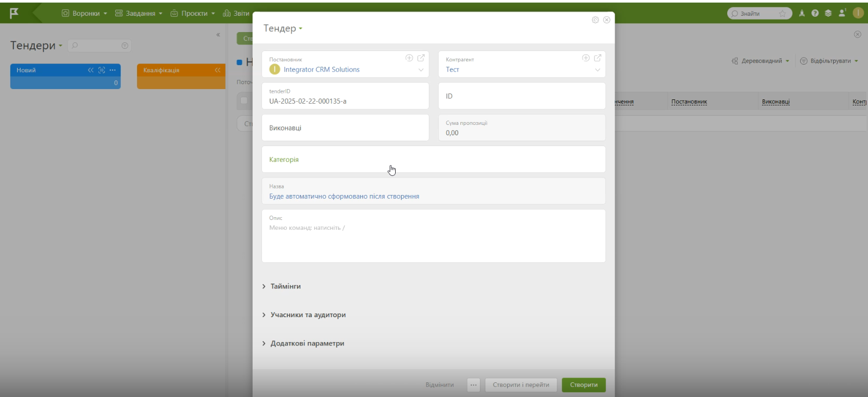868x397 pixels.
Task: Open the user notifications icon
Action: (842, 14)
